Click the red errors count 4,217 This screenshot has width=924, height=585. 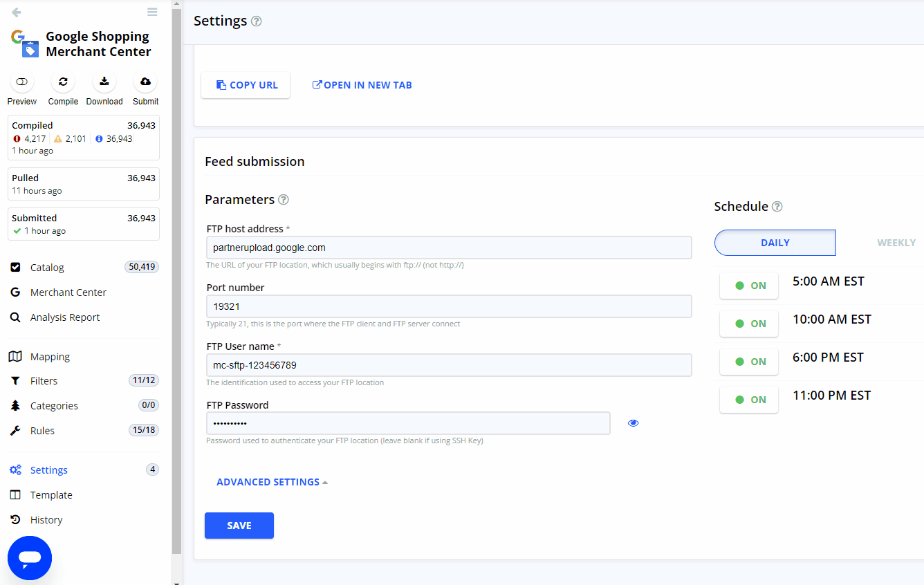click(30, 139)
